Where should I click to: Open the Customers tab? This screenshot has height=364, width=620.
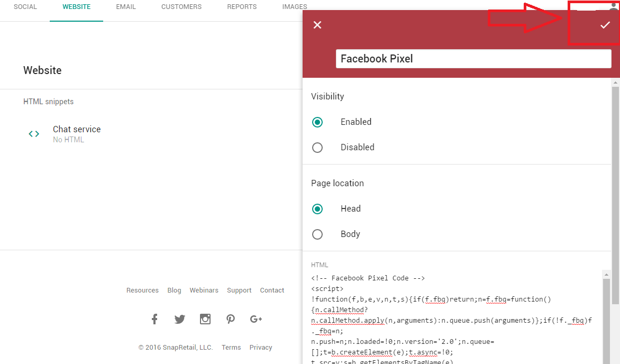181,7
